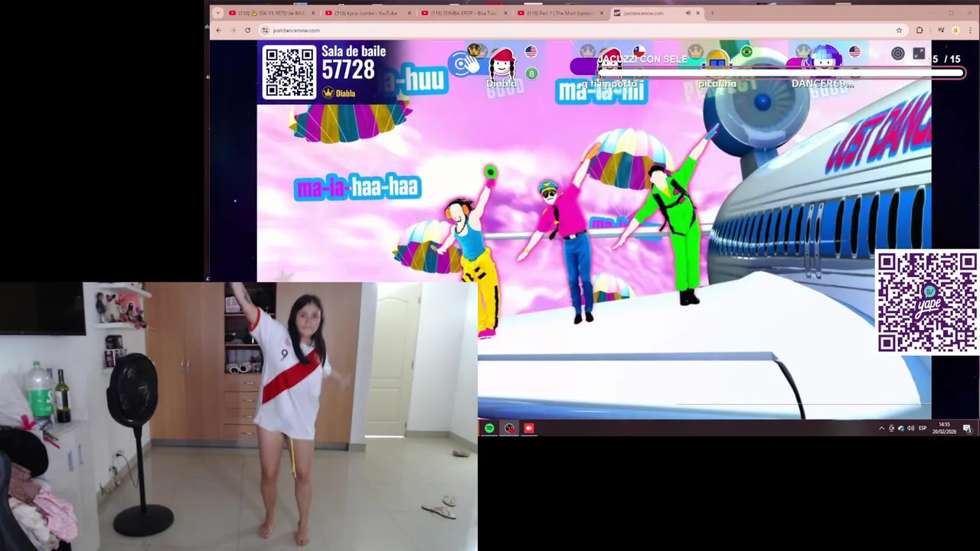Click the room number 57728
This screenshot has height=551, width=980.
point(348,71)
